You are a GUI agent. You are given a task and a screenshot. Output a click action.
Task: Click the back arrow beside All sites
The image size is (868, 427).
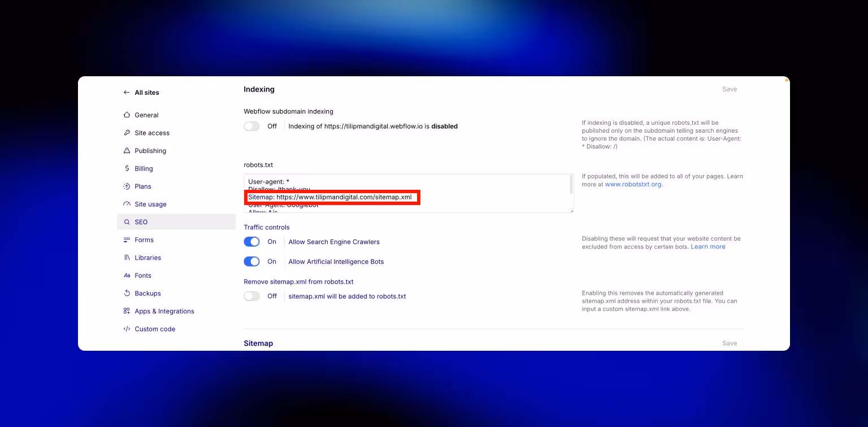point(127,93)
